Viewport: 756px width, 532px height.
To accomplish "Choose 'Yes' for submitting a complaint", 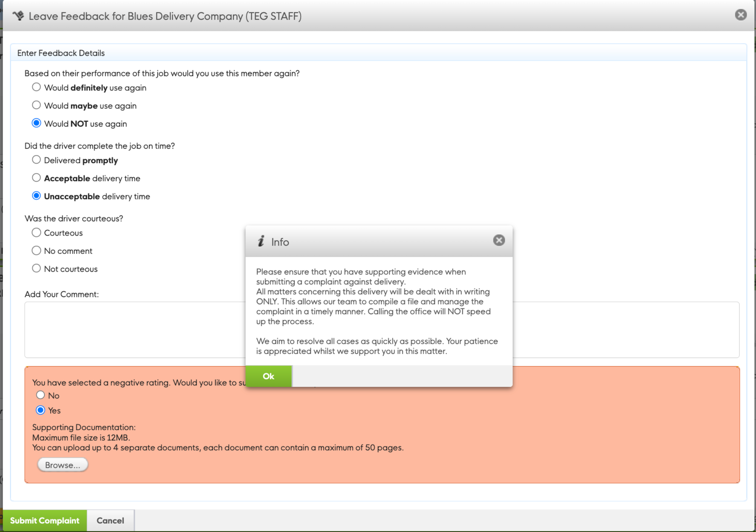I will [41, 410].
